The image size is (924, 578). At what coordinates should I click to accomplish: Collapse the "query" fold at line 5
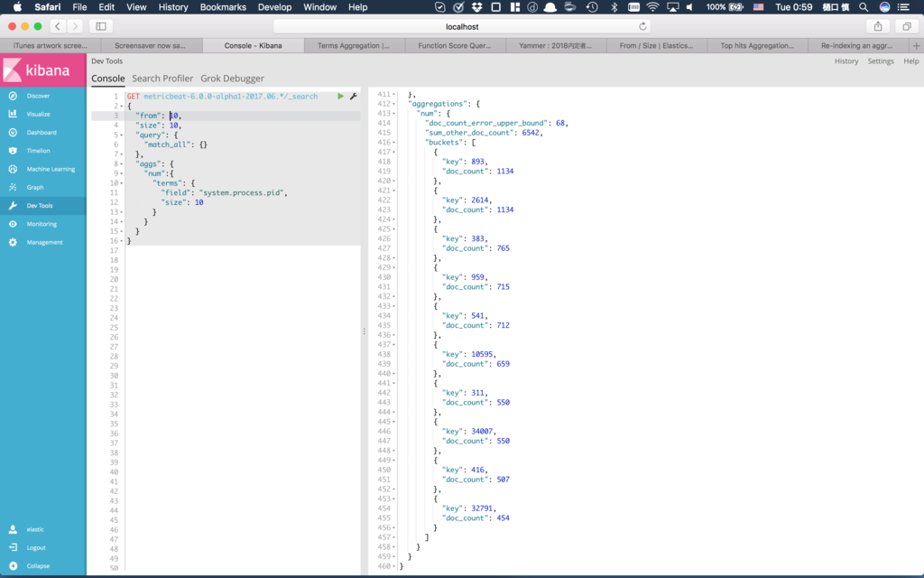pos(122,135)
